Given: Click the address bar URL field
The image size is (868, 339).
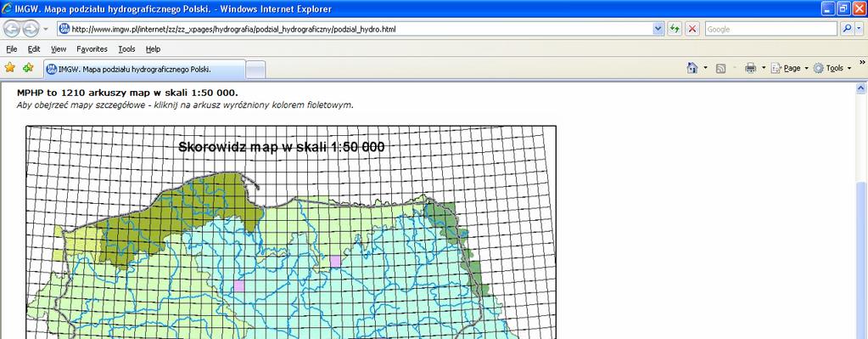Looking at the screenshot, I should tap(360, 30).
